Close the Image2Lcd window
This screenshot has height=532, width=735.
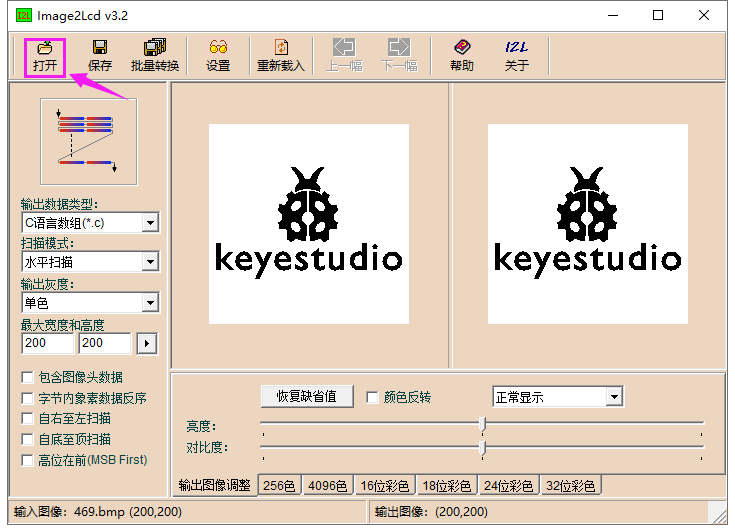point(704,15)
